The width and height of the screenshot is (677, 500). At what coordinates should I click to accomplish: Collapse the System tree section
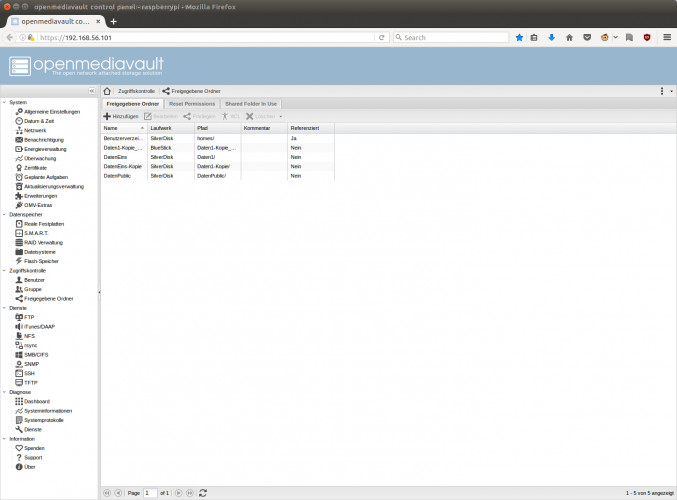tap(4, 102)
